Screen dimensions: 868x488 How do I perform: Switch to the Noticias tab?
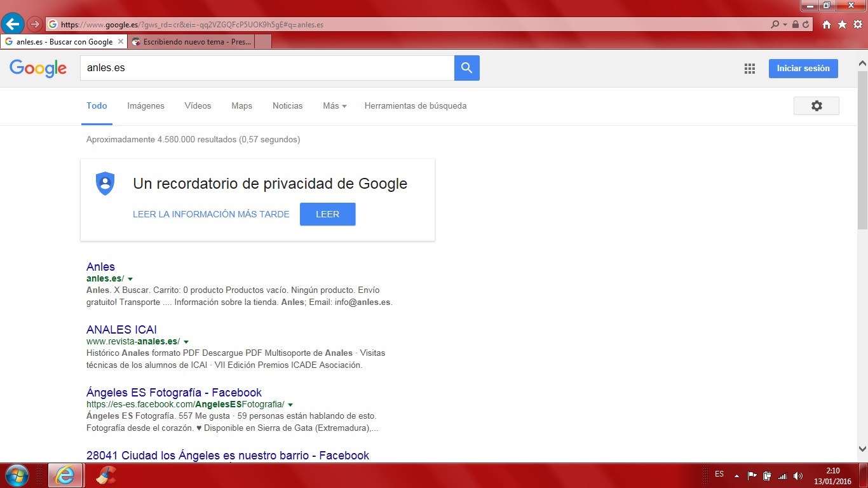[x=287, y=106]
